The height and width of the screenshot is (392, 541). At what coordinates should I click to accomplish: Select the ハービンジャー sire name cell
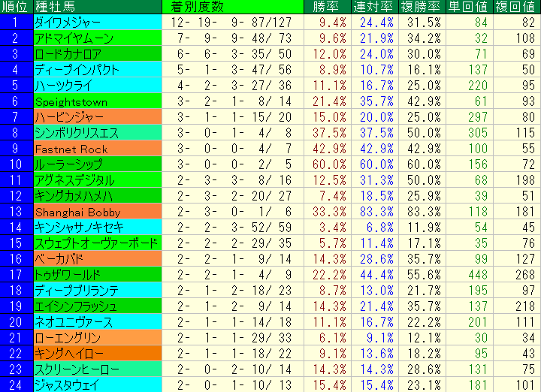pos(98,117)
